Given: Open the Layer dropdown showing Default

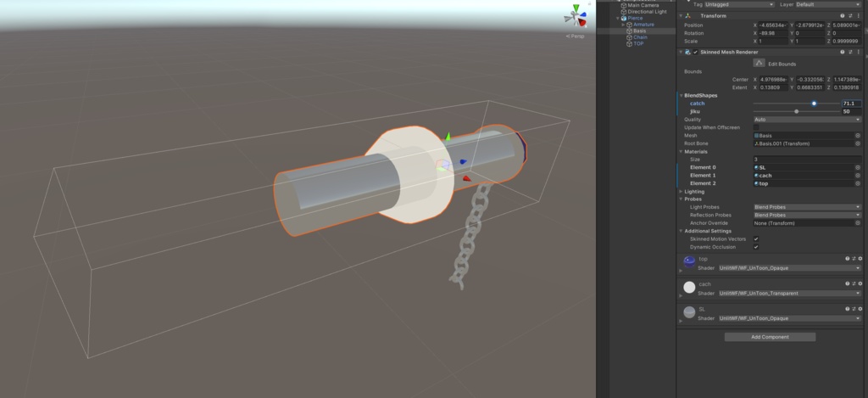Looking at the screenshot, I should pyautogui.click(x=829, y=4).
